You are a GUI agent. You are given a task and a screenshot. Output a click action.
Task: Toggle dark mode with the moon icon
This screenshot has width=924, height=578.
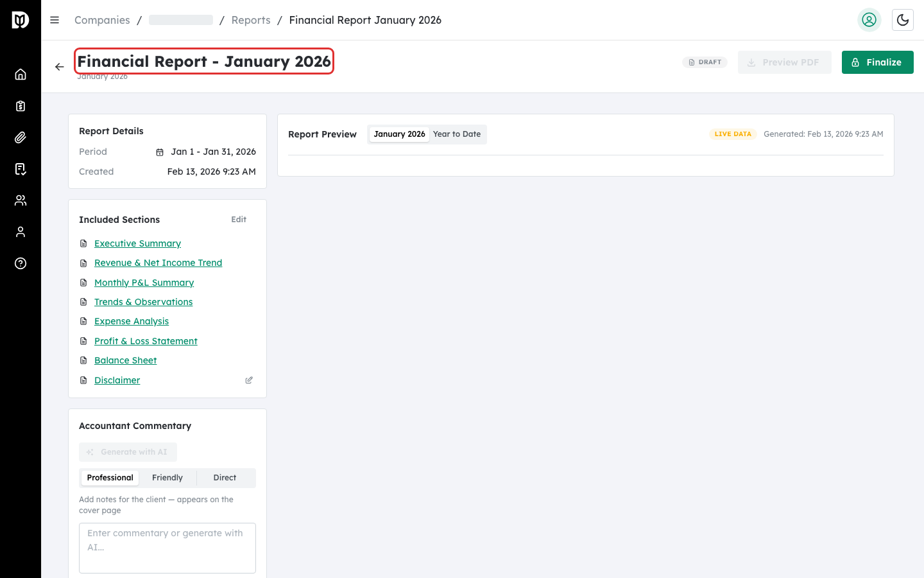click(903, 20)
